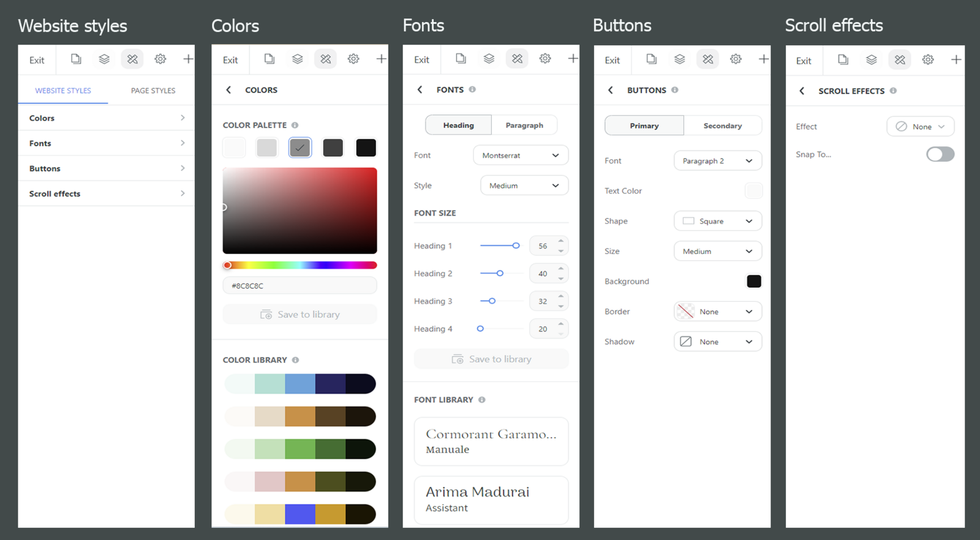Click Exit in the Website styles panel
Image resolution: width=980 pixels, height=540 pixels.
coord(37,60)
